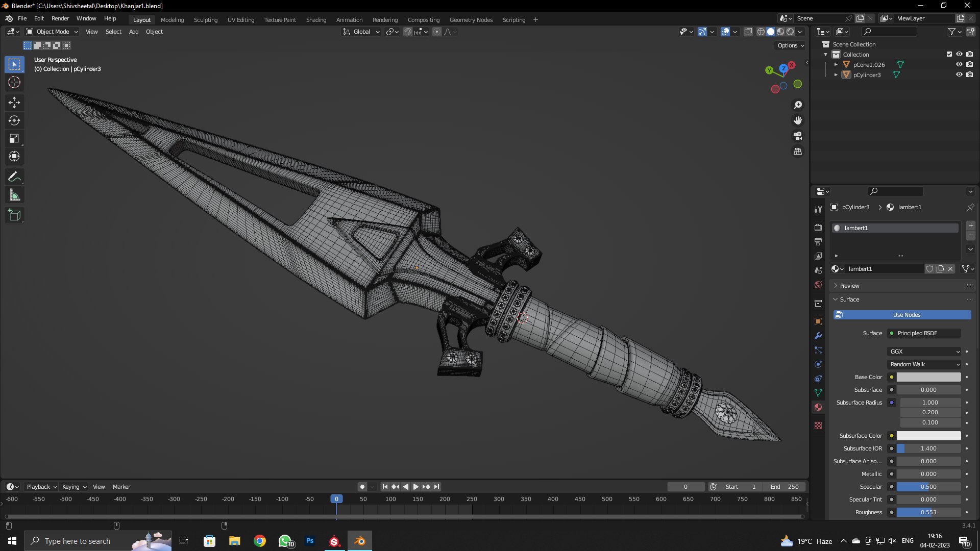Toggle auto keying record button
This screenshot has height=551, width=980.
[362, 487]
